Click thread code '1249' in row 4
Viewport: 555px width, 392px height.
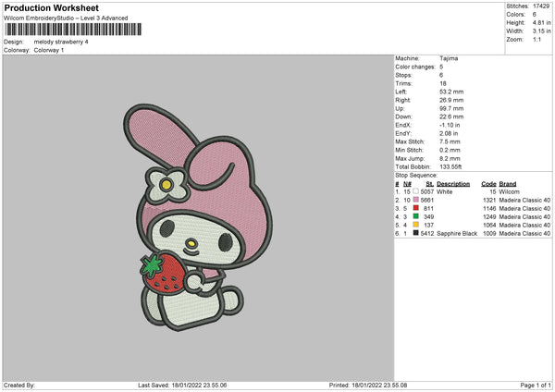[x=489, y=217]
